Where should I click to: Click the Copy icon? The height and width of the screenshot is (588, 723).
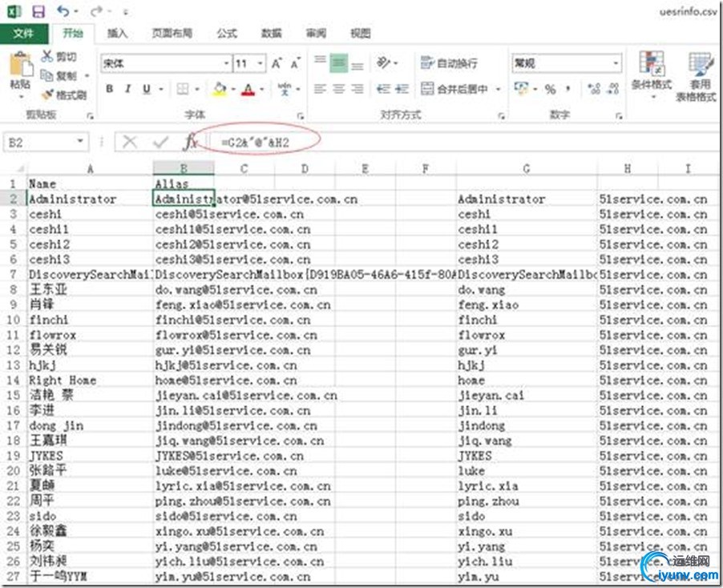click(46, 75)
